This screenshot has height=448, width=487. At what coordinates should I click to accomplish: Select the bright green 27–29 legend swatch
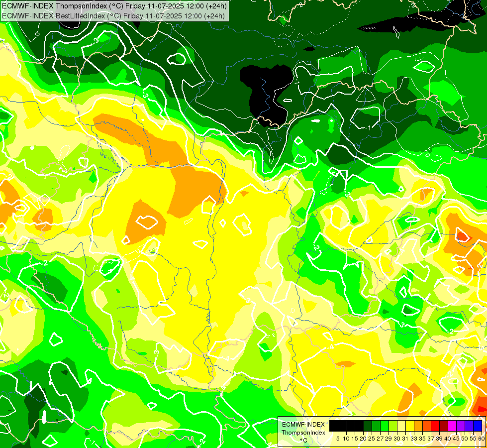click(385, 426)
